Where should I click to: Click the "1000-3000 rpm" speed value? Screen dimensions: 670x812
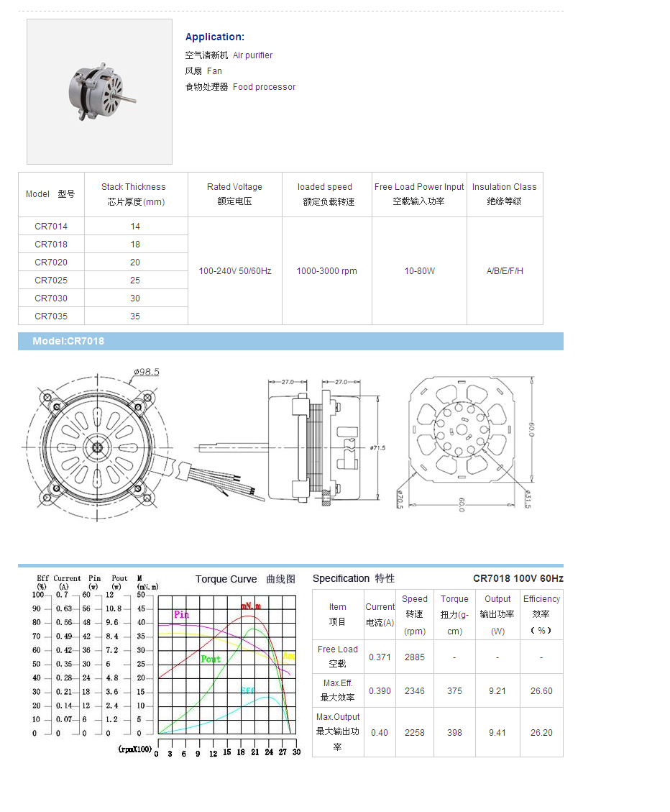click(x=326, y=271)
